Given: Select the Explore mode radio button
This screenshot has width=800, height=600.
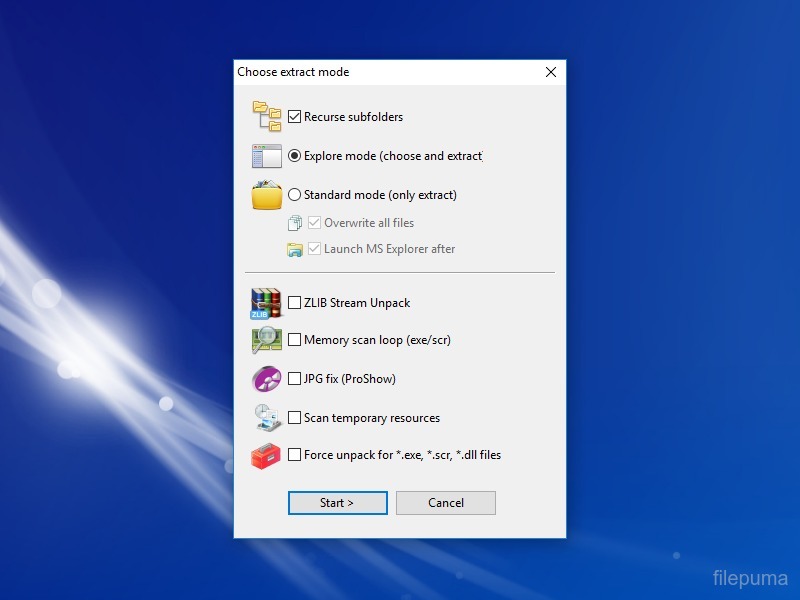Looking at the screenshot, I should [295, 156].
